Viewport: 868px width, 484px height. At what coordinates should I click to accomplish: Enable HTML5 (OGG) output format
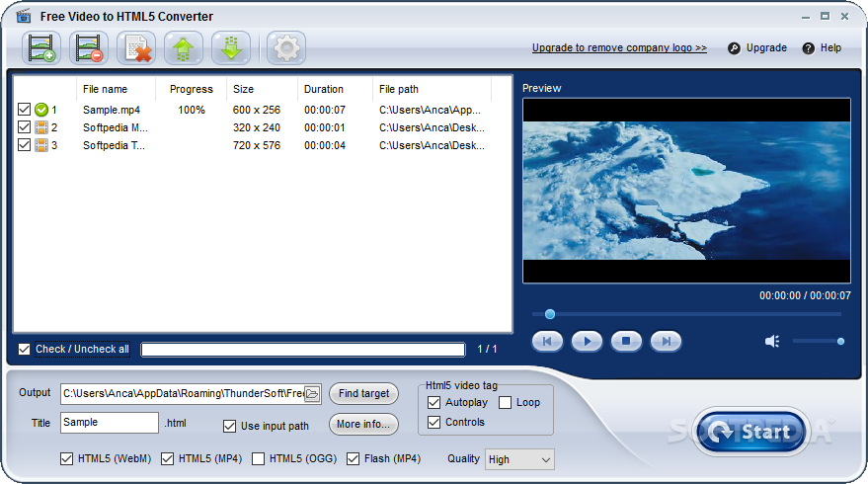258,458
